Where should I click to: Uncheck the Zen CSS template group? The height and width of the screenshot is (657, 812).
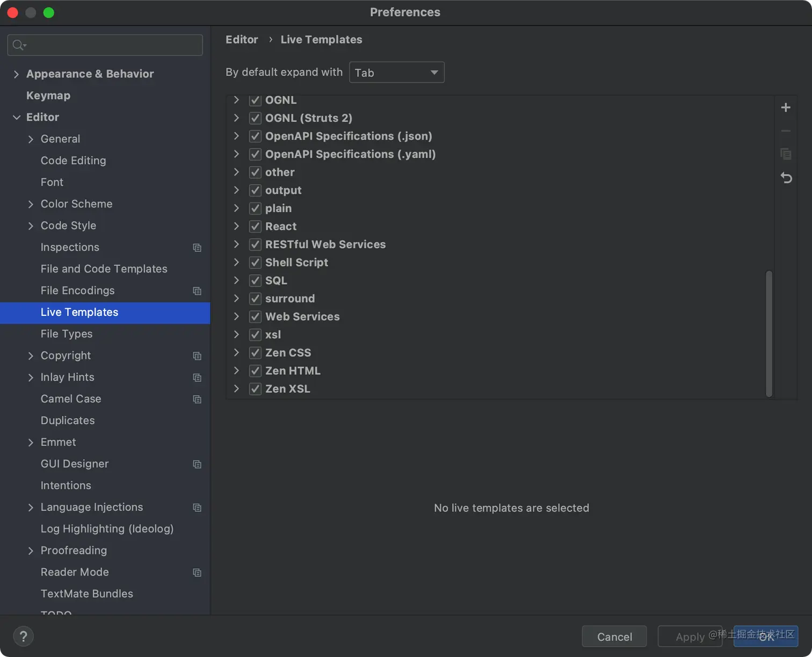click(x=255, y=352)
